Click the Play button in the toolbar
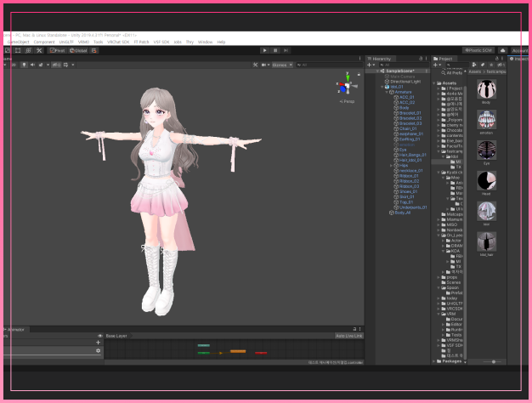The image size is (532, 403). pos(264,50)
